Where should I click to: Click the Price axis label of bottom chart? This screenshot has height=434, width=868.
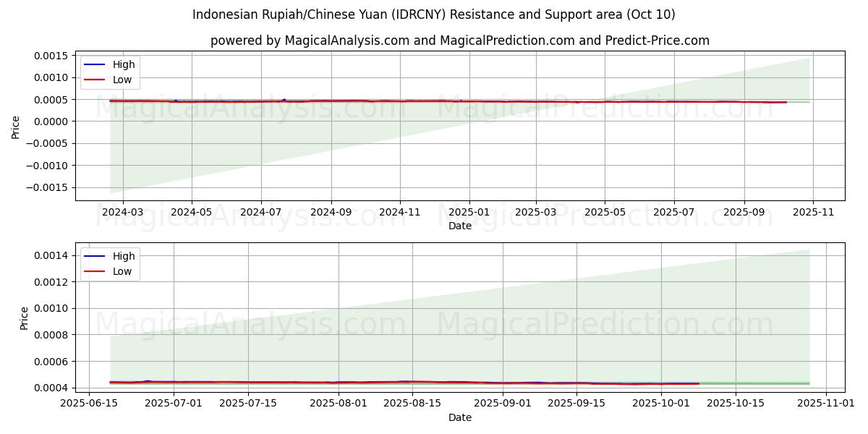pos(25,318)
